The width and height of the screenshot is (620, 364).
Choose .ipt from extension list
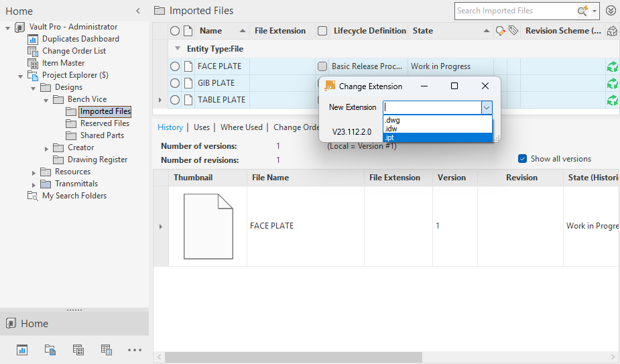point(437,137)
